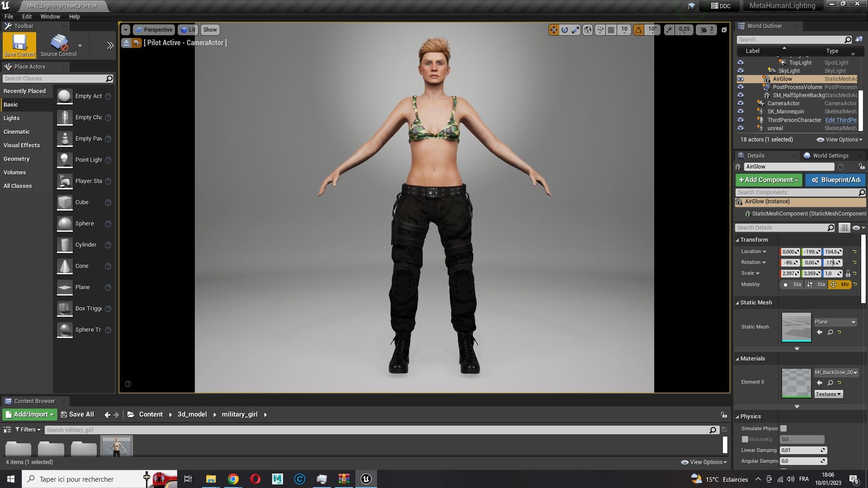868x488 pixels.
Task: Open the Edit menu
Action: pos(27,16)
